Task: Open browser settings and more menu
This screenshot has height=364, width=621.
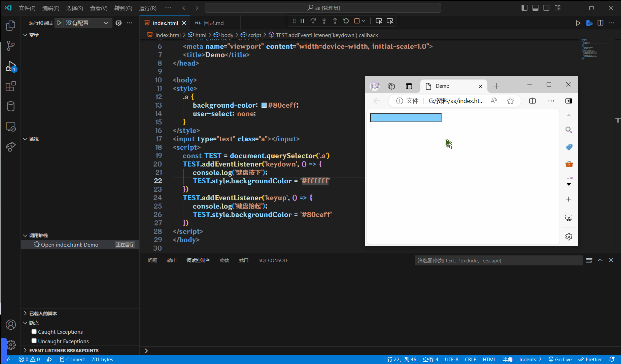Action: [x=551, y=101]
